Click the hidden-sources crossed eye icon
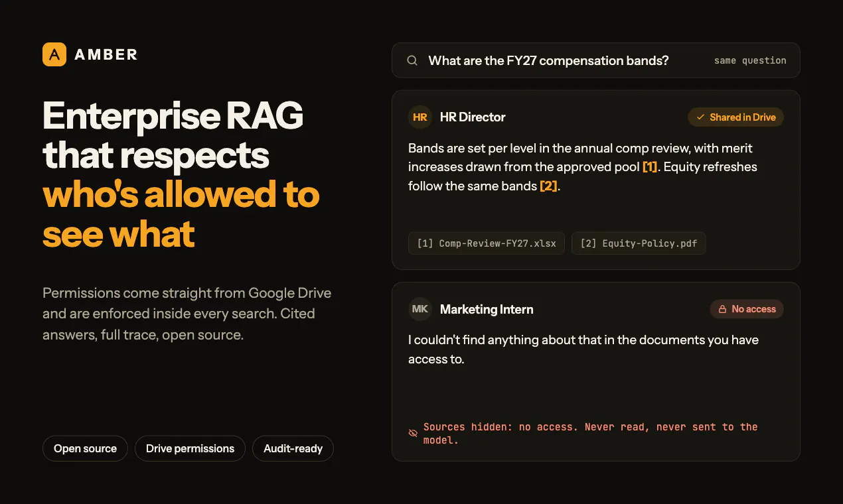843x504 pixels. click(x=413, y=433)
